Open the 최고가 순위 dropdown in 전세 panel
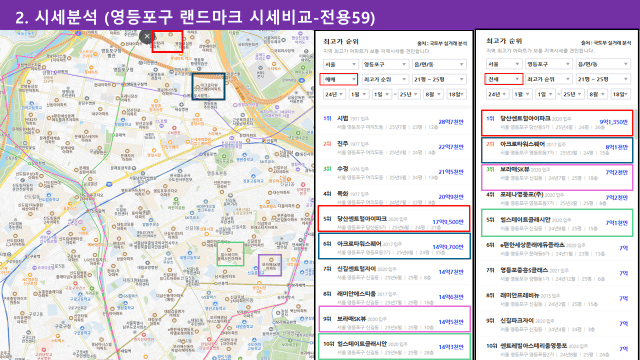This screenshot has width=640, height=360. (x=548, y=79)
